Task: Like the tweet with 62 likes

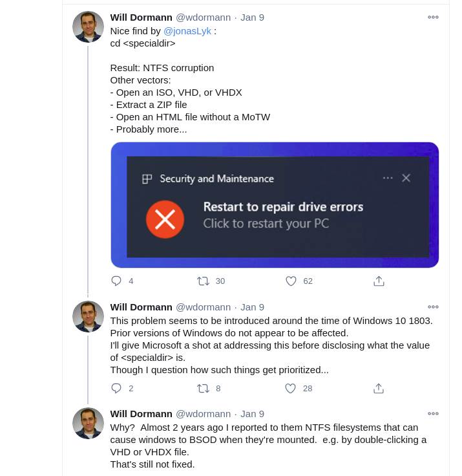Action: pyautogui.click(x=291, y=281)
